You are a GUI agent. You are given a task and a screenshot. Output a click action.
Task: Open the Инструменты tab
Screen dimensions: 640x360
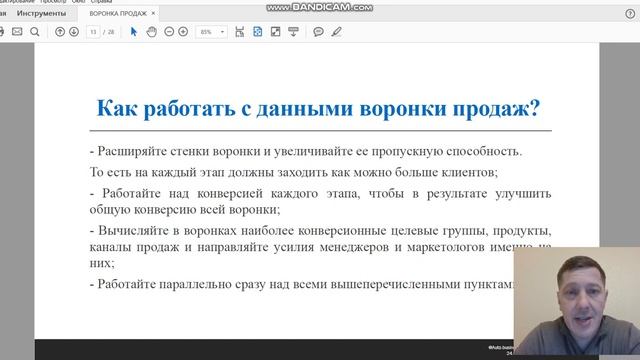point(41,13)
